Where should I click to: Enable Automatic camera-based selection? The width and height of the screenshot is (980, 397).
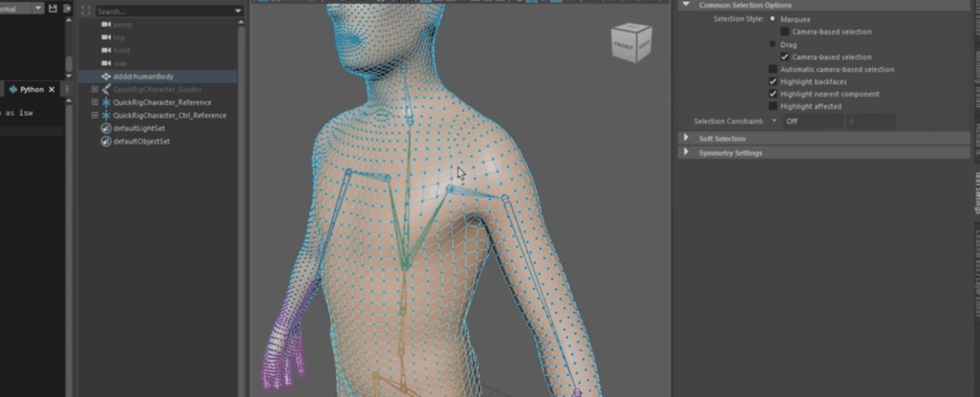tap(773, 70)
